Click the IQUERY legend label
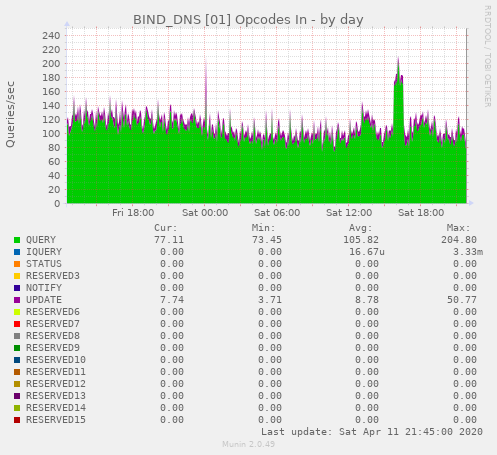497x455 pixels. (x=44, y=252)
